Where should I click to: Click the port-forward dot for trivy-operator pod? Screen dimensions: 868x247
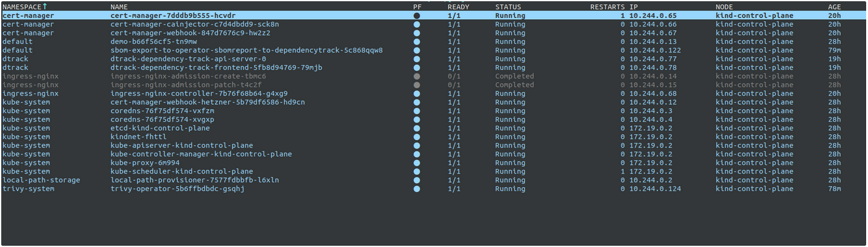(x=417, y=188)
